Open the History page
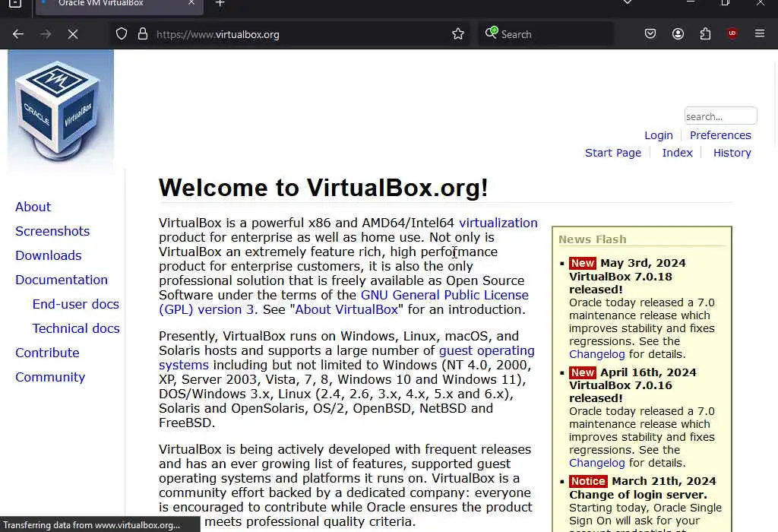The width and height of the screenshot is (778, 532). [x=732, y=153]
